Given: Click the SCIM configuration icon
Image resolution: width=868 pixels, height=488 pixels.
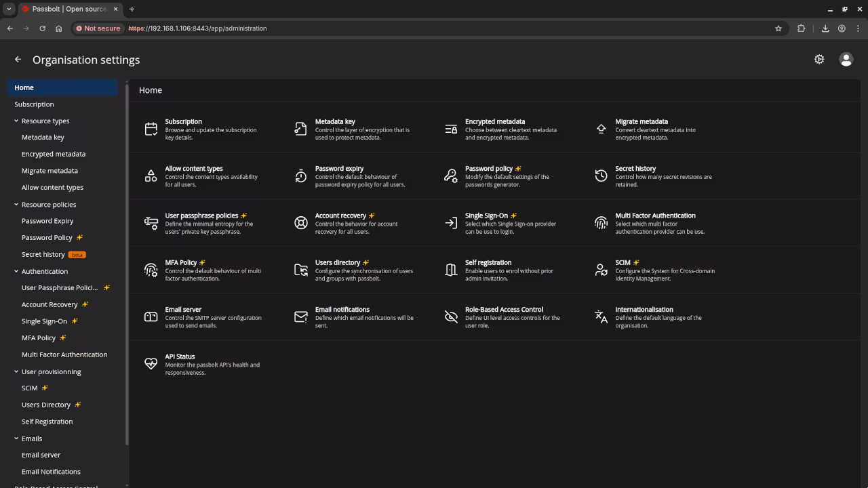Looking at the screenshot, I should 601,269.
